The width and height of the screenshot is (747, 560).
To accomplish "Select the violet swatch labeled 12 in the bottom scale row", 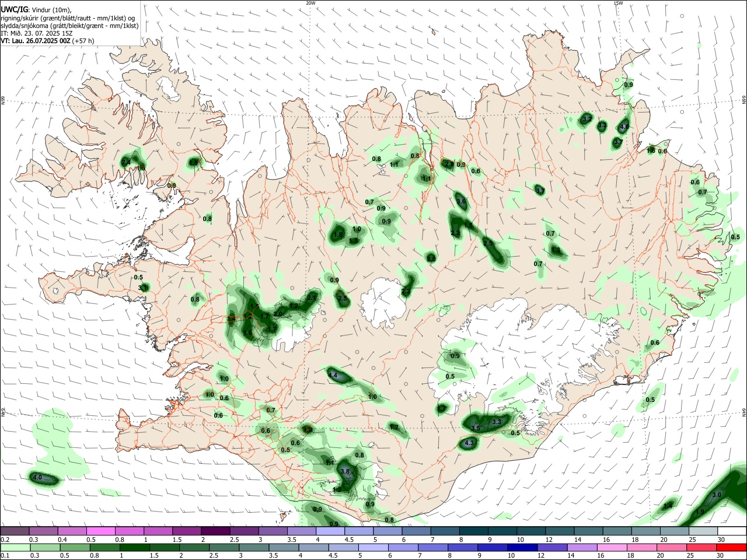I will pyautogui.click(x=552, y=547).
